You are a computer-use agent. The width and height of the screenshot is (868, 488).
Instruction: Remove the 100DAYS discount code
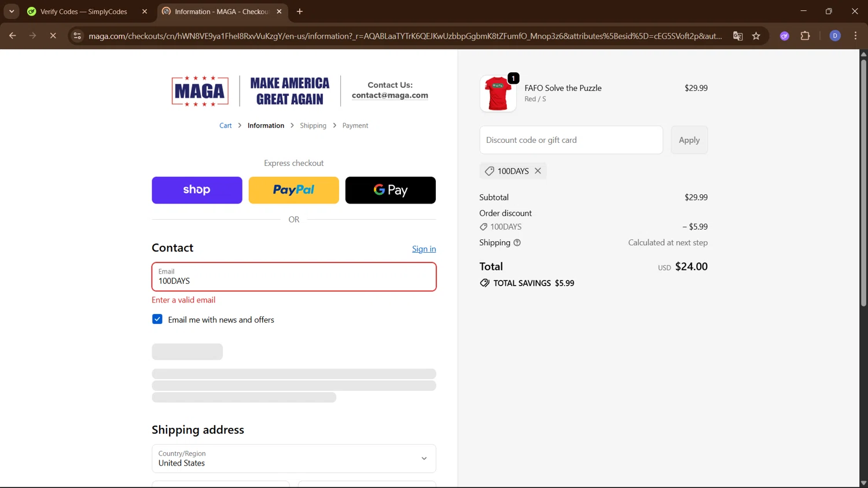click(538, 171)
